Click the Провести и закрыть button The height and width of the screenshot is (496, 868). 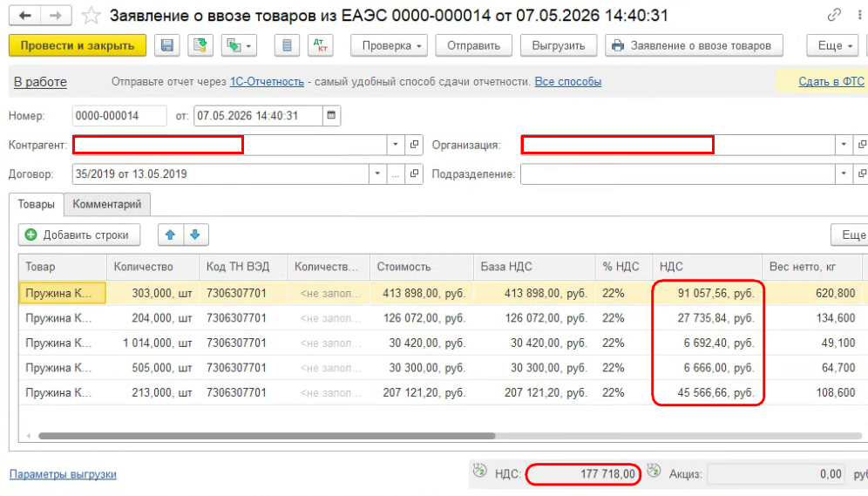[x=78, y=45]
